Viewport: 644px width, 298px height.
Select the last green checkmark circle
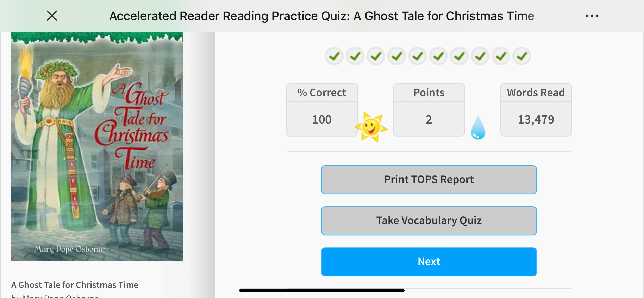tap(522, 56)
